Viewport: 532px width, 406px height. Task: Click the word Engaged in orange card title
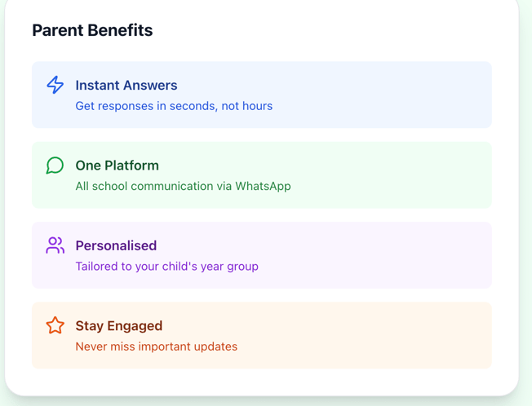135,326
